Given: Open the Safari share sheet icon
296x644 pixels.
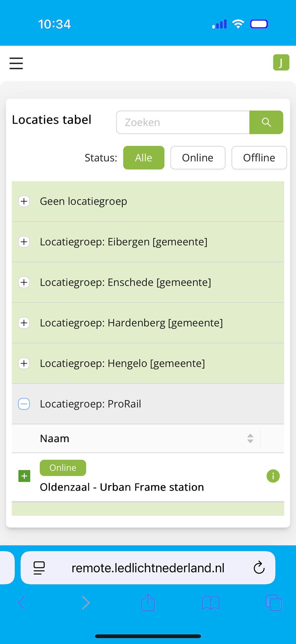Looking at the screenshot, I should [148, 603].
